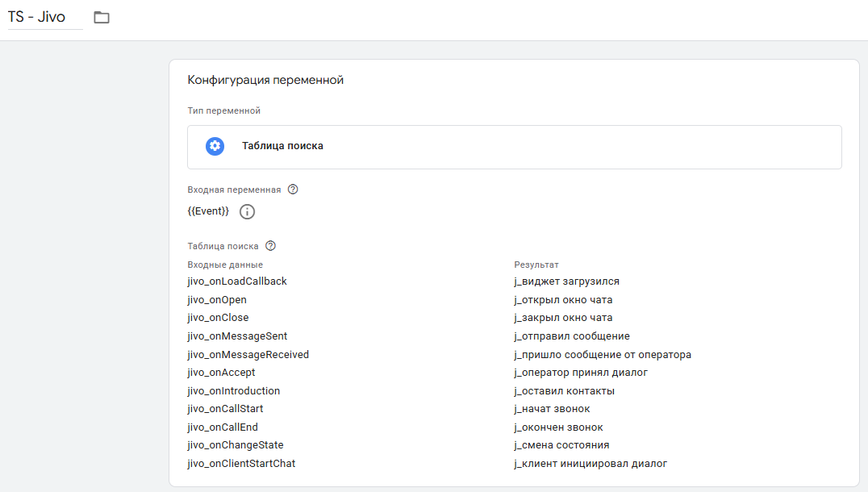Click the Конфигурация переменной heading
The height and width of the screenshot is (492, 868).
[x=265, y=80]
